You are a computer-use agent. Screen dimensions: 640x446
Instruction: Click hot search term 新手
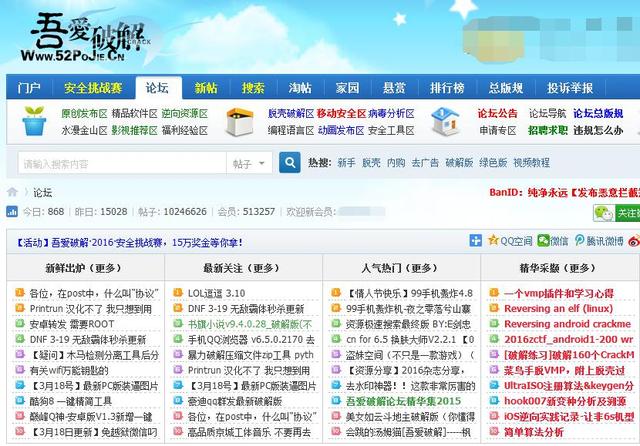346,163
